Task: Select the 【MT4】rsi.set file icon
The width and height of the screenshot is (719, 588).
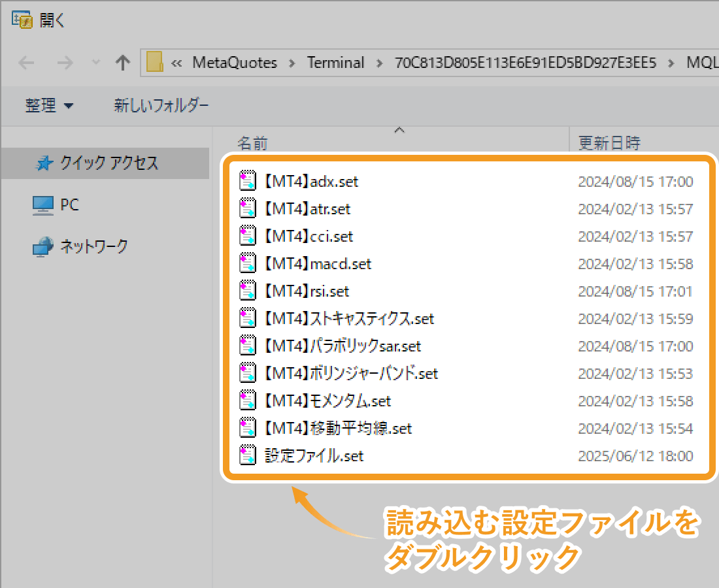Action: pyautogui.click(x=248, y=291)
